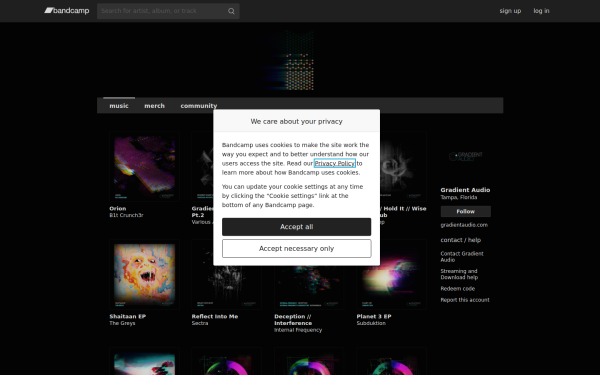Open the Deception // Interference title link

293,320
